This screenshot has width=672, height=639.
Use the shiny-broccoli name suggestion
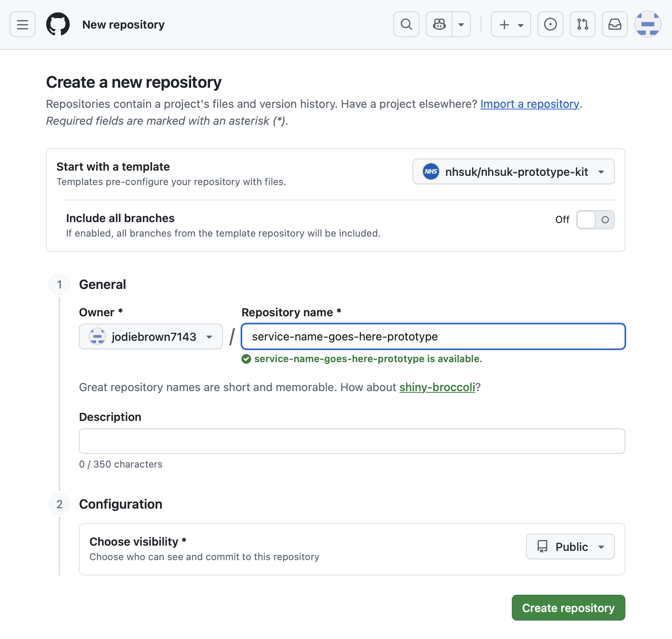pyautogui.click(x=437, y=388)
